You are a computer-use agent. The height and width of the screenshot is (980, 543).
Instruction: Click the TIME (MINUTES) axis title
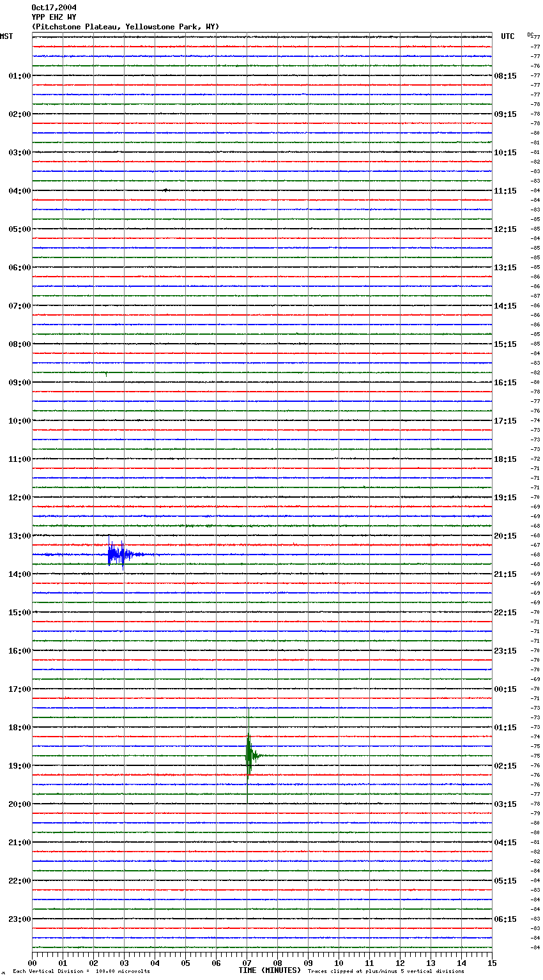[x=270, y=970]
